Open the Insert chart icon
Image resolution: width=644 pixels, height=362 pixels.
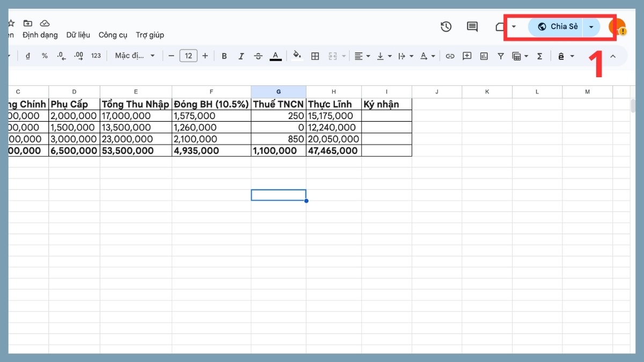[x=484, y=55]
